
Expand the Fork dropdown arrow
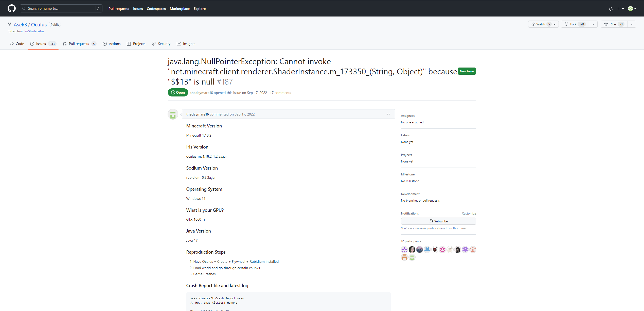coord(593,24)
